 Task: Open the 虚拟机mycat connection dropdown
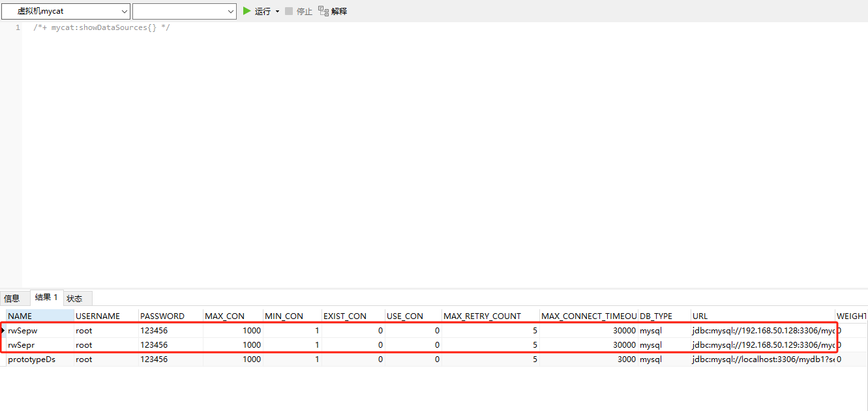point(125,10)
